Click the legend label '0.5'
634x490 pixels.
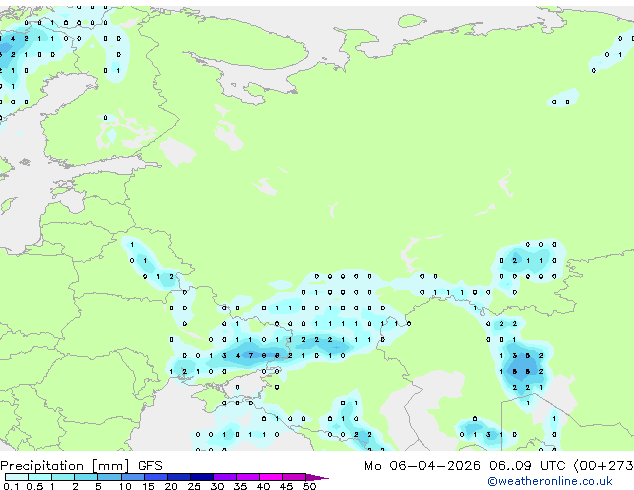(34, 486)
